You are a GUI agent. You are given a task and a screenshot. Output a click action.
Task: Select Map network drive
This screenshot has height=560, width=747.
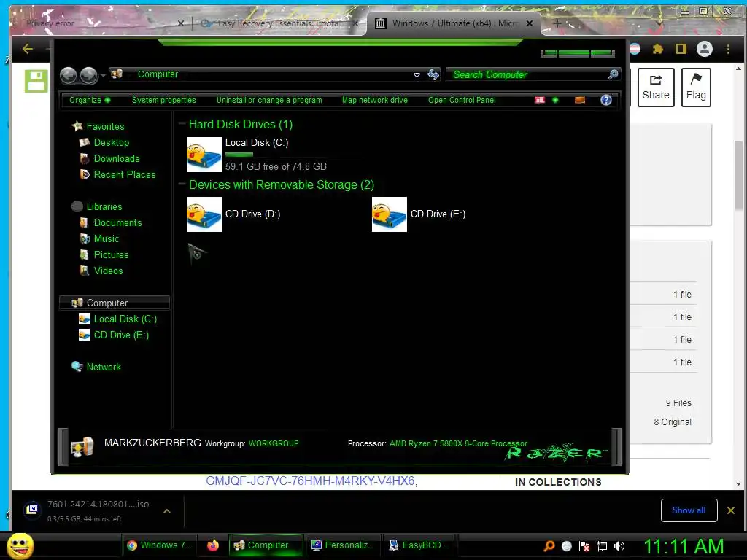(x=375, y=100)
